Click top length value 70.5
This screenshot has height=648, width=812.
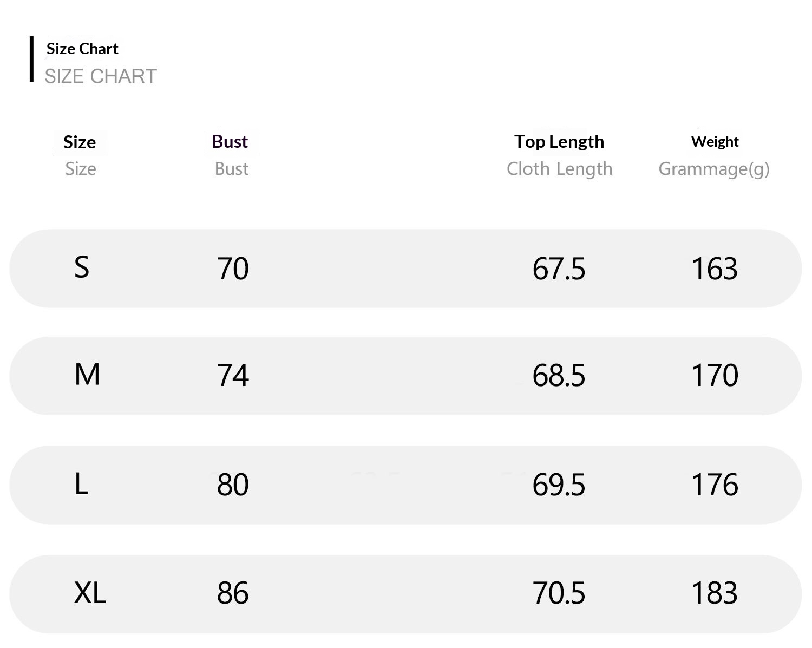559,593
